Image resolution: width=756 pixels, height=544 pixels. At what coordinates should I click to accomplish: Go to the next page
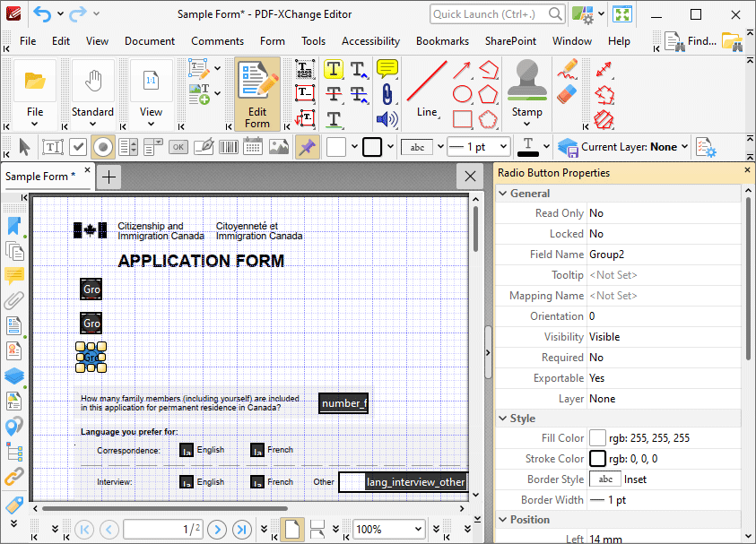coord(217,530)
